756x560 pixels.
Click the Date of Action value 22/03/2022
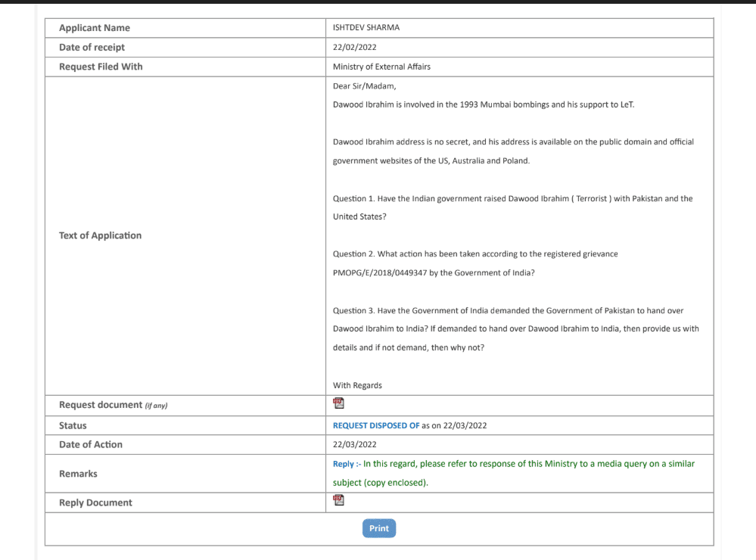[x=355, y=444]
